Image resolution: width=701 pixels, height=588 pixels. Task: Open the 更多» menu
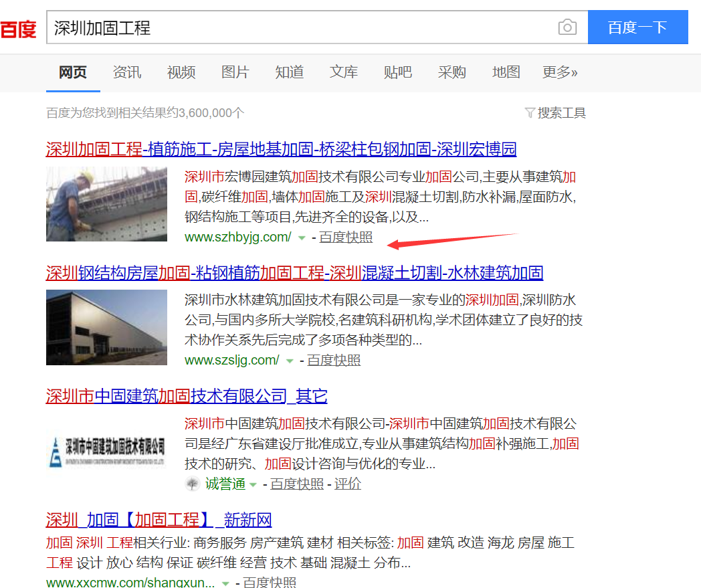[560, 72]
